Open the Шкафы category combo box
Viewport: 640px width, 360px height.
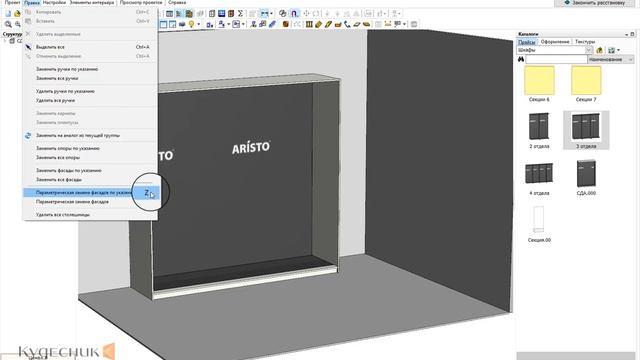(554, 50)
